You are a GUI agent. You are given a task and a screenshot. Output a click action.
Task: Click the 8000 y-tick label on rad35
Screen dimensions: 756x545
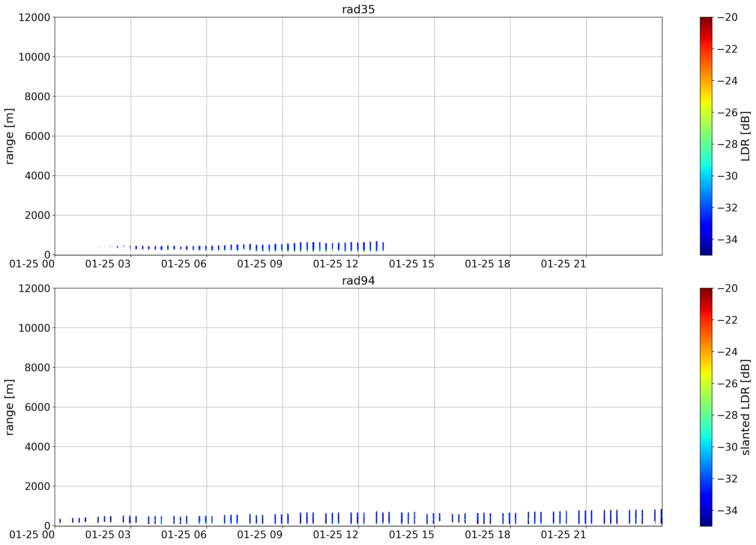coord(37,97)
